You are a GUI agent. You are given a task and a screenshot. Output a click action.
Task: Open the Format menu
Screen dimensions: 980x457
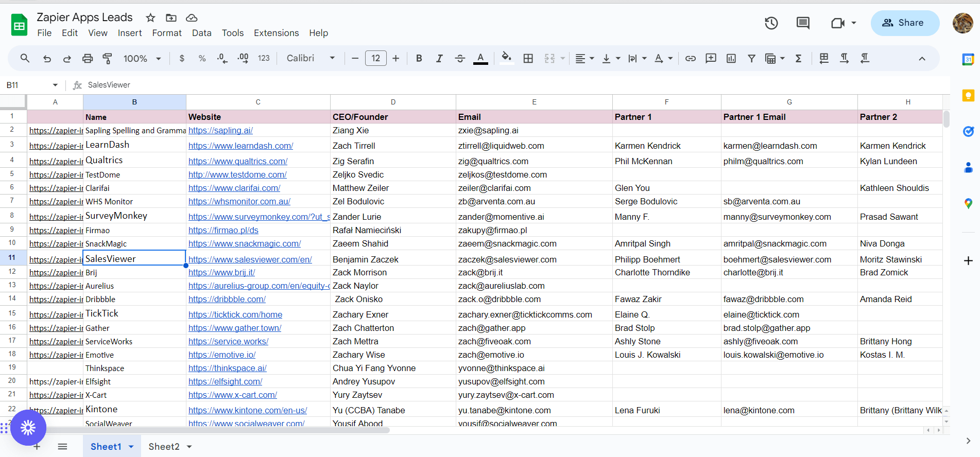click(x=167, y=33)
